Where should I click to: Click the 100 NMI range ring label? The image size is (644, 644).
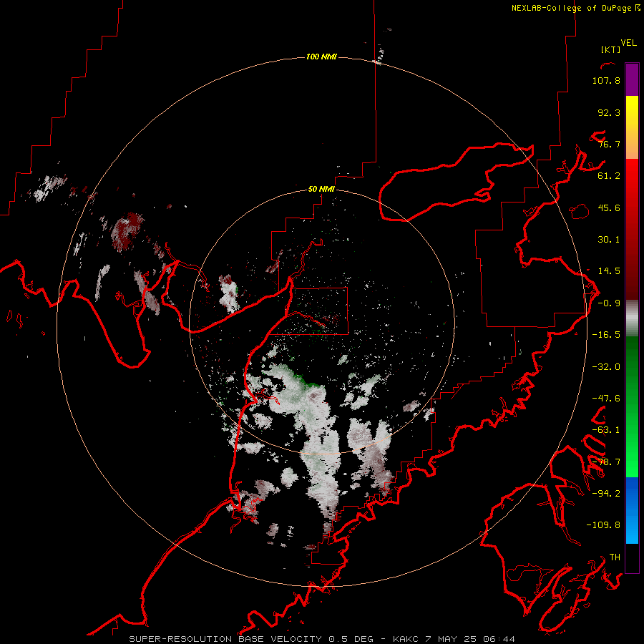[x=321, y=57]
